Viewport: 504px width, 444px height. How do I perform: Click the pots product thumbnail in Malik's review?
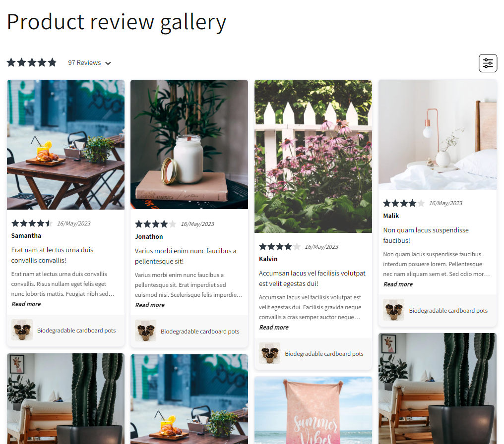pyautogui.click(x=393, y=310)
